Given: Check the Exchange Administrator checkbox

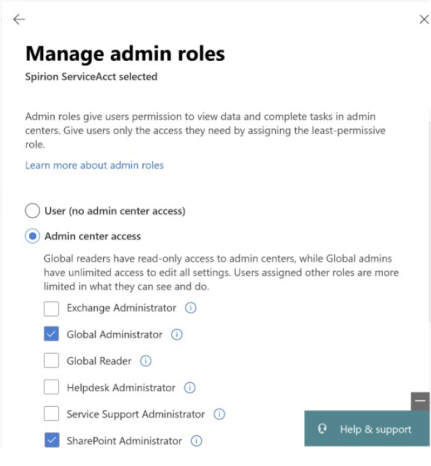Looking at the screenshot, I should click(51, 308).
